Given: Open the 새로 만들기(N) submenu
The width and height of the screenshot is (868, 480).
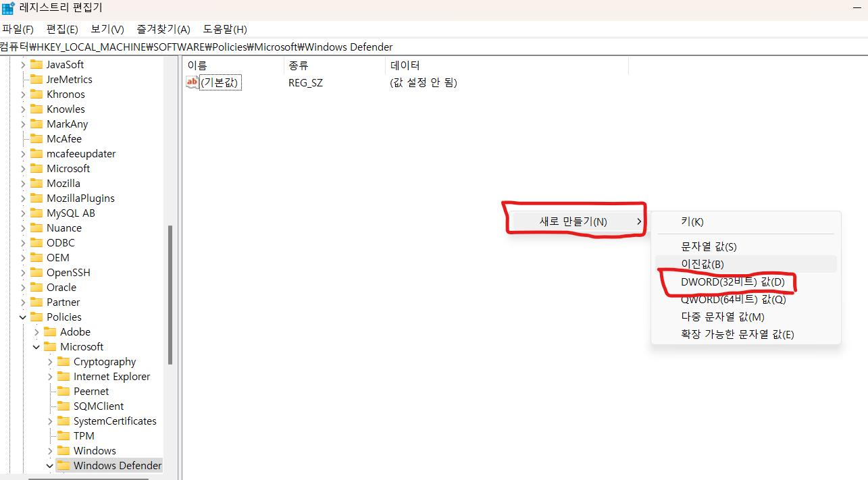Looking at the screenshot, I should click(x=577, y=221).
